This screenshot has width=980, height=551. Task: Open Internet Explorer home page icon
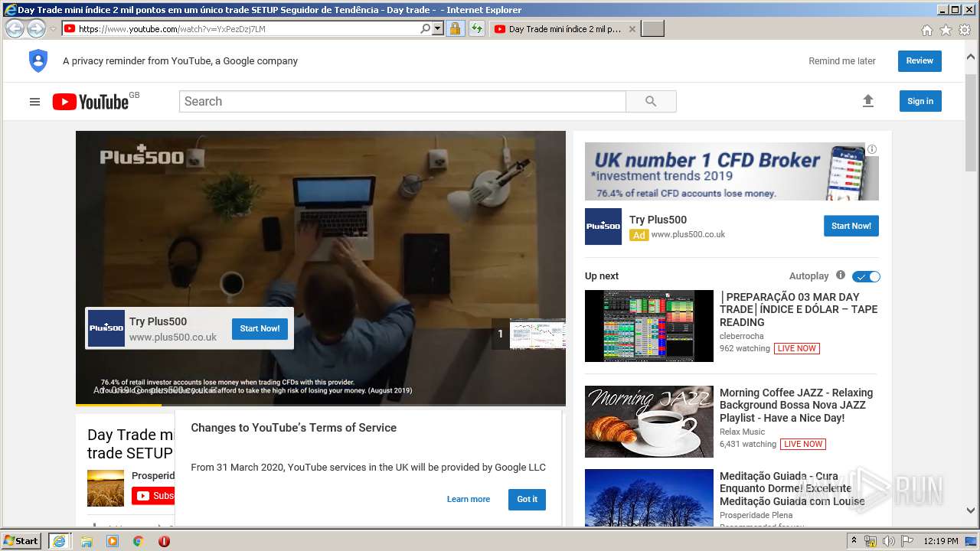tap(926, 30)
